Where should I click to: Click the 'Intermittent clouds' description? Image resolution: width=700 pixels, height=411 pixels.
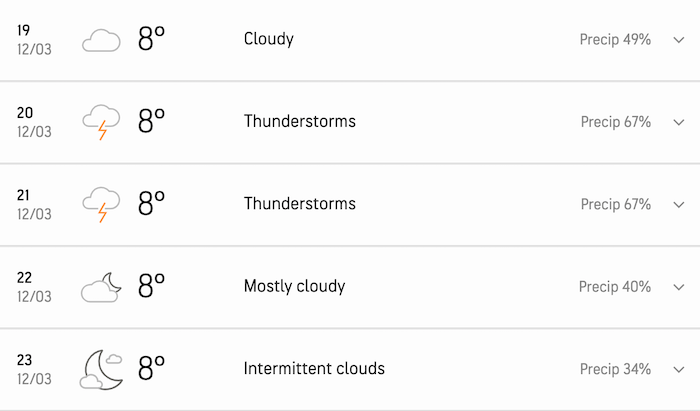[314, 368]
